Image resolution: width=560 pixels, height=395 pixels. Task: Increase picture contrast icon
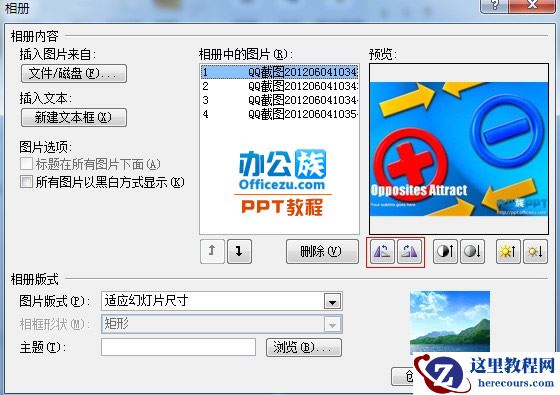coord(445,252)
